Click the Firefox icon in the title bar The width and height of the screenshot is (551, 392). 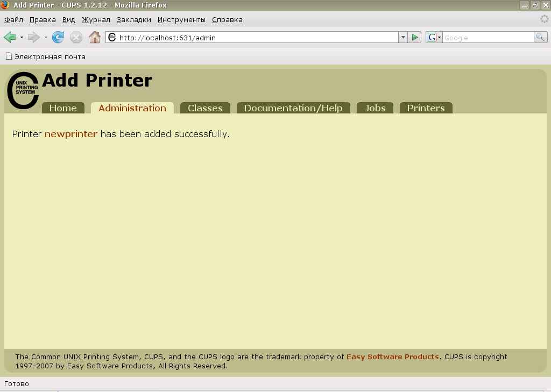[4, 5]
